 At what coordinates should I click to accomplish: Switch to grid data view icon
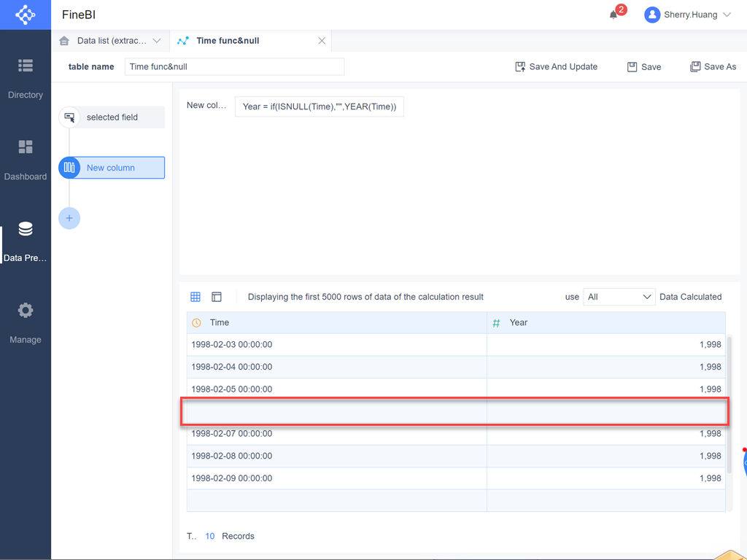tap(195, 297)
